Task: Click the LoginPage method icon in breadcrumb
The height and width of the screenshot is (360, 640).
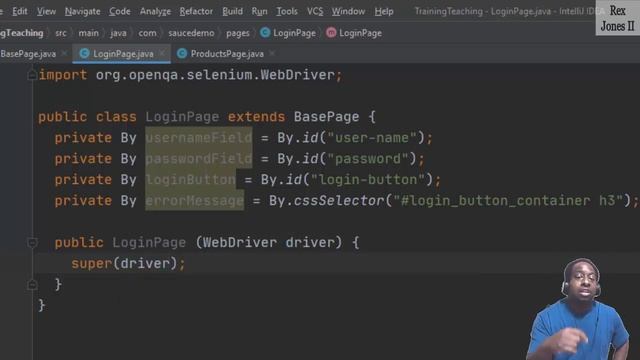Action: click(x=331, y=33)
